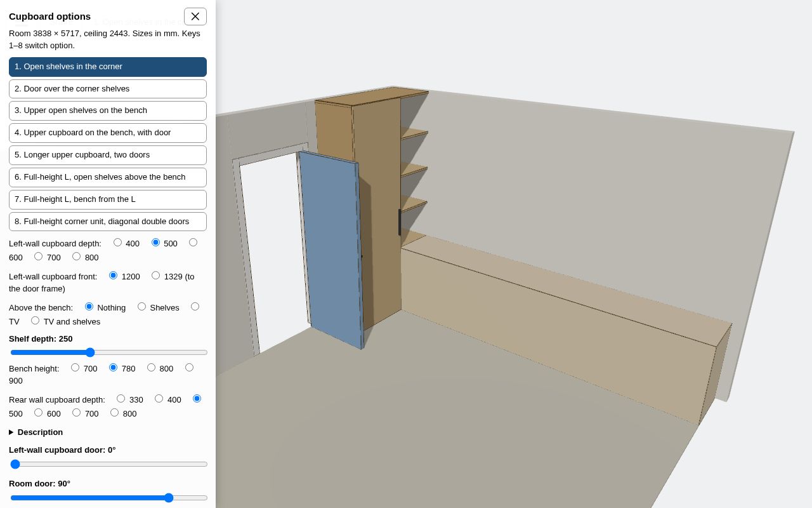This screenshot has height=508, width=812.
Task: Choose Nothing above the bench
Action: coord(89,307)
